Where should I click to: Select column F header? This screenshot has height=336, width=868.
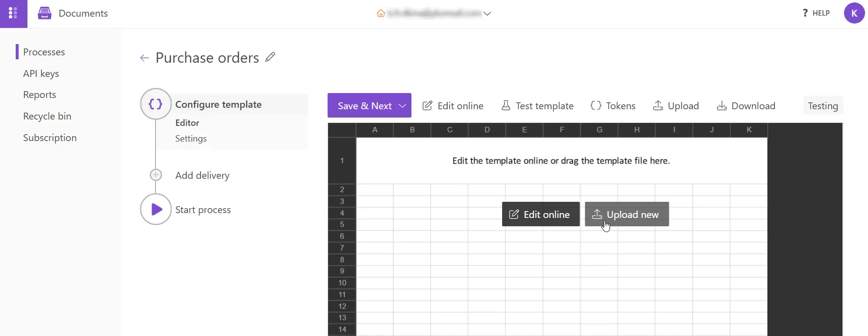point(562,130)
